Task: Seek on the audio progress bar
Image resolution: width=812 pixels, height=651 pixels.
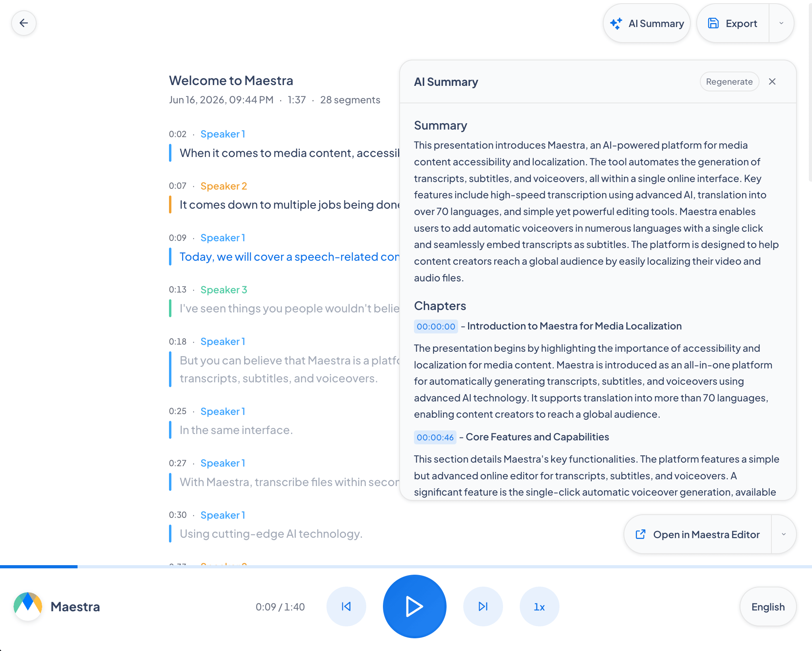Action: coord(406,566)
